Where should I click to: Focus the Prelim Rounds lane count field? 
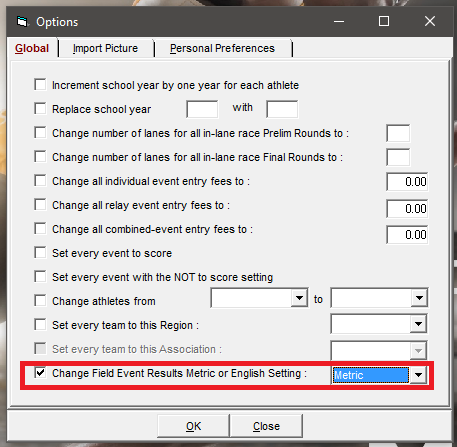[x=398, y=133]
